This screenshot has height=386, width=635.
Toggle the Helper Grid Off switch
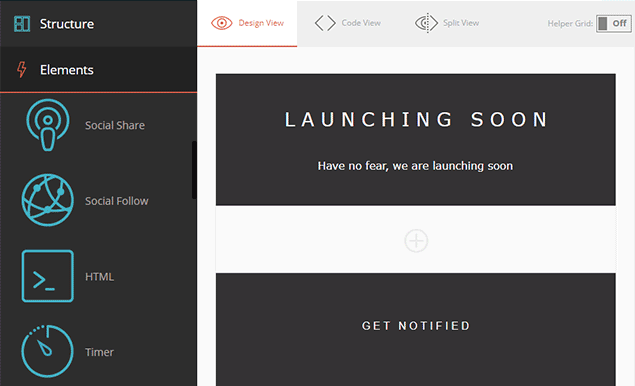614,24
